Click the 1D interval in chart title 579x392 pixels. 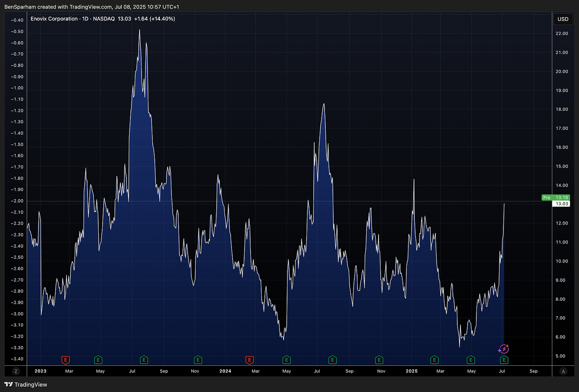[x=85, y=19]
